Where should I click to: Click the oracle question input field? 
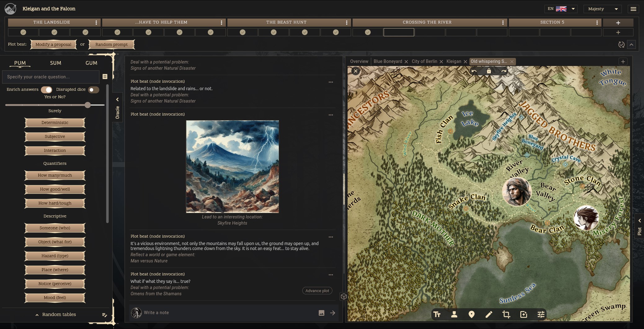tap(51, 77)
